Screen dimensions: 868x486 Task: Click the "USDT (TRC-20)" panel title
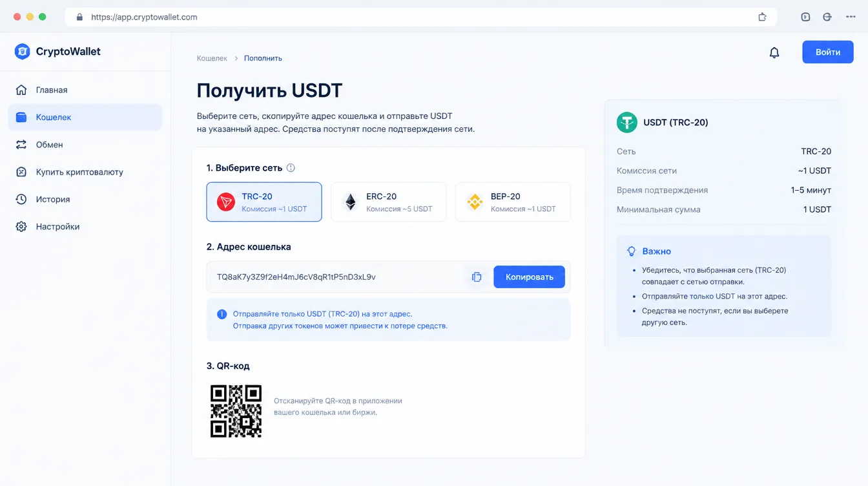[x=676, y=122]
